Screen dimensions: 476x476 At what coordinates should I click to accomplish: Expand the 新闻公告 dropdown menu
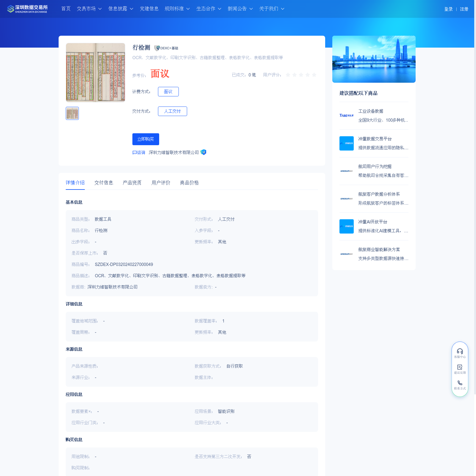(240, 9)
